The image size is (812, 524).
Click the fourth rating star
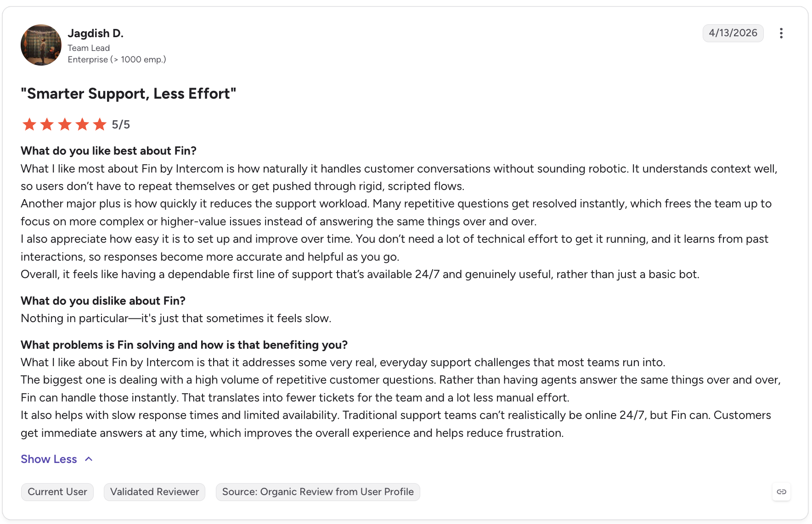pyautogui.click(x=82, y=124)
